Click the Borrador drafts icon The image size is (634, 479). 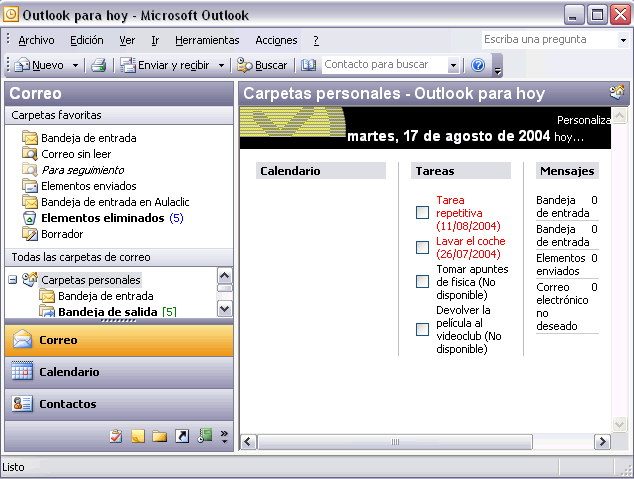pyautogui.click(x=30, y=234)
